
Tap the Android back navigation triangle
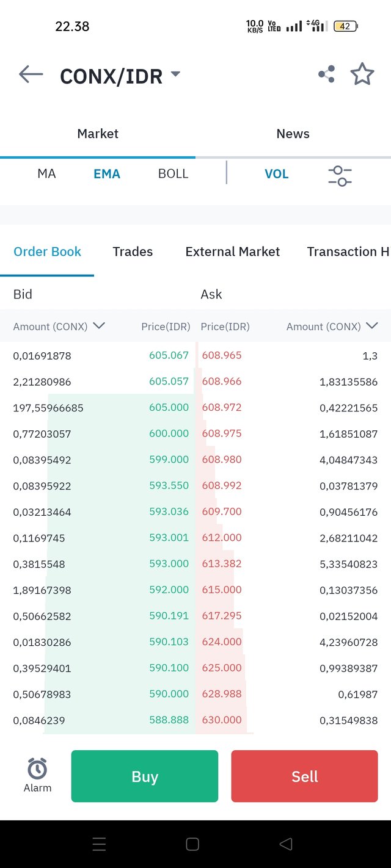(x=285, y=844)
